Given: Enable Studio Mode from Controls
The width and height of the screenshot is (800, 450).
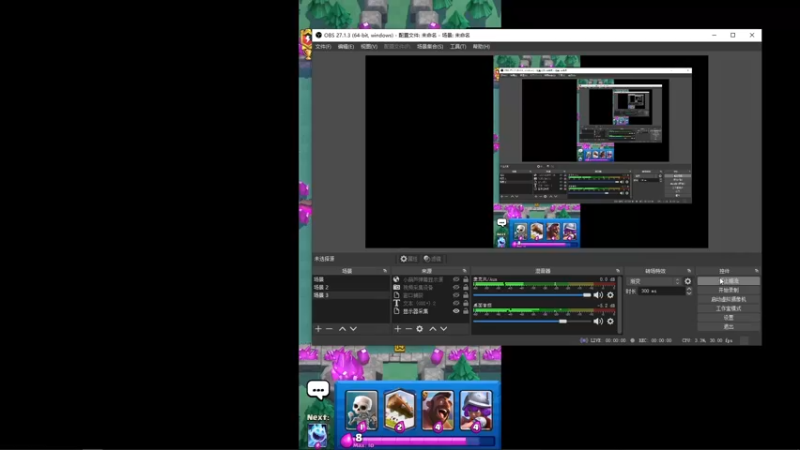Looking at the screenshot, I should click(x=728, y=309).
